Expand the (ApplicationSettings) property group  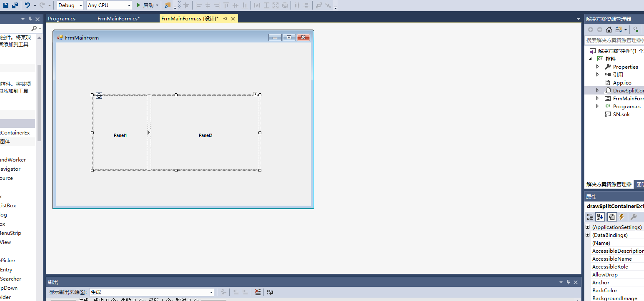coord(588,227)
